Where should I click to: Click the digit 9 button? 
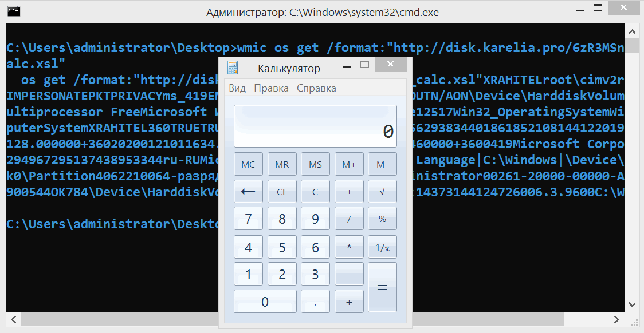[x=315, y=219]
